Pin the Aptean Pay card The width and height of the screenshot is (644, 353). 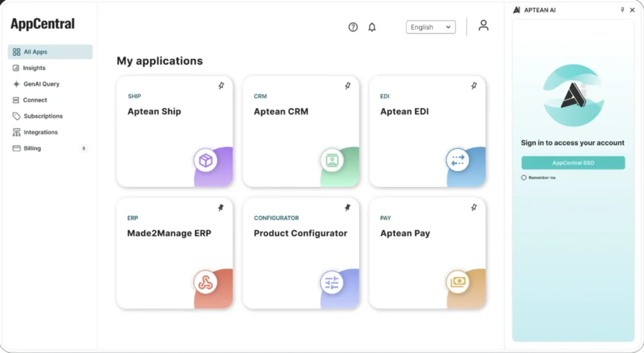(x=474, y=208)
